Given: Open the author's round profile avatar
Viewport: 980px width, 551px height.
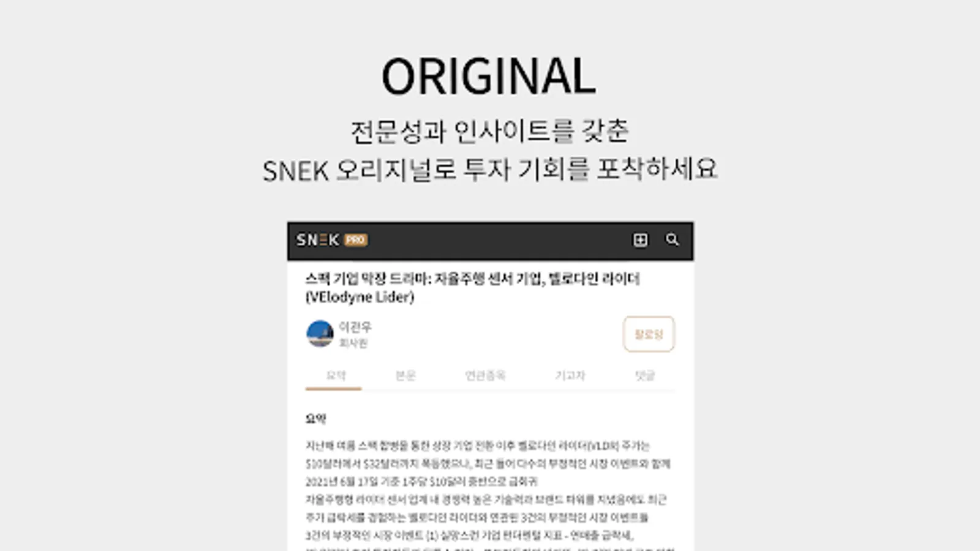Looking at the screenshot, I should [320, 334].
